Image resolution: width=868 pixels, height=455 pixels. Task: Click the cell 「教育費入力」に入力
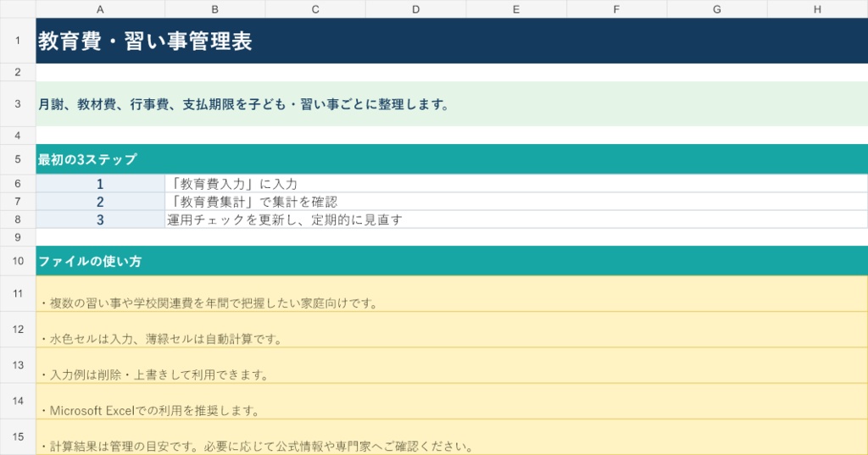516,183
